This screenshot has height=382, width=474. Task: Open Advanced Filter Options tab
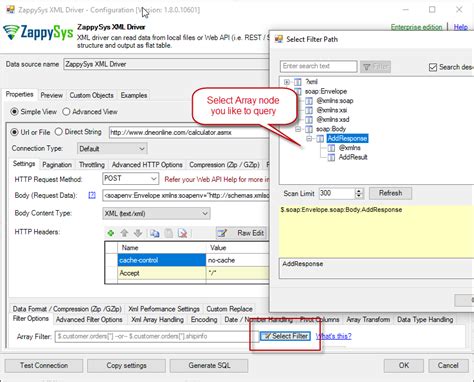click(89, 319)
